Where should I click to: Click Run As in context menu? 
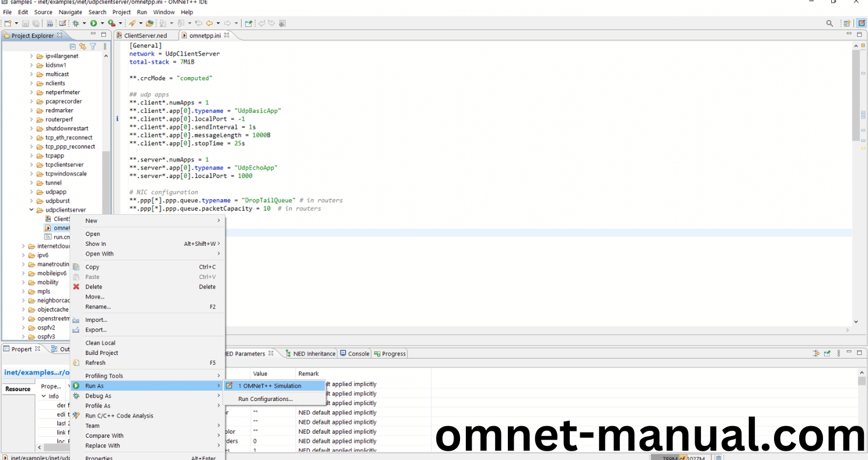[147, 386]
